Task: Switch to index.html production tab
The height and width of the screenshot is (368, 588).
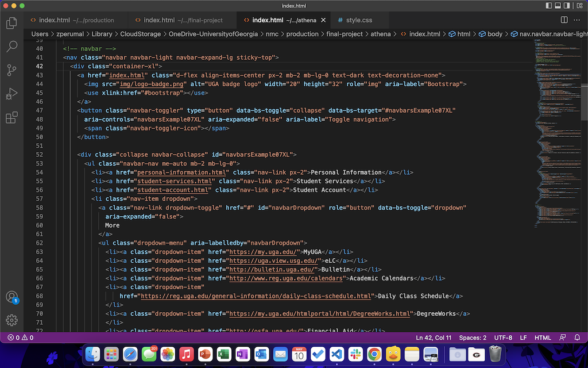Action: pos(75,20)
